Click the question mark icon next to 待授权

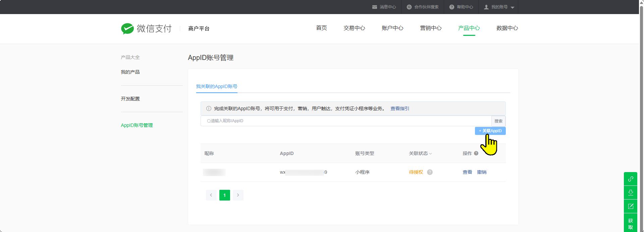(430, 172)
